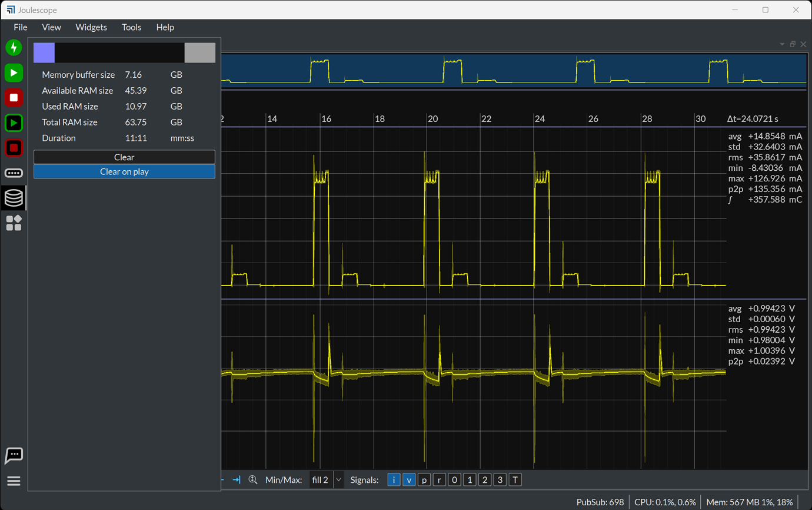
Task: Open the File menu
Action: [x=21, y=27]
